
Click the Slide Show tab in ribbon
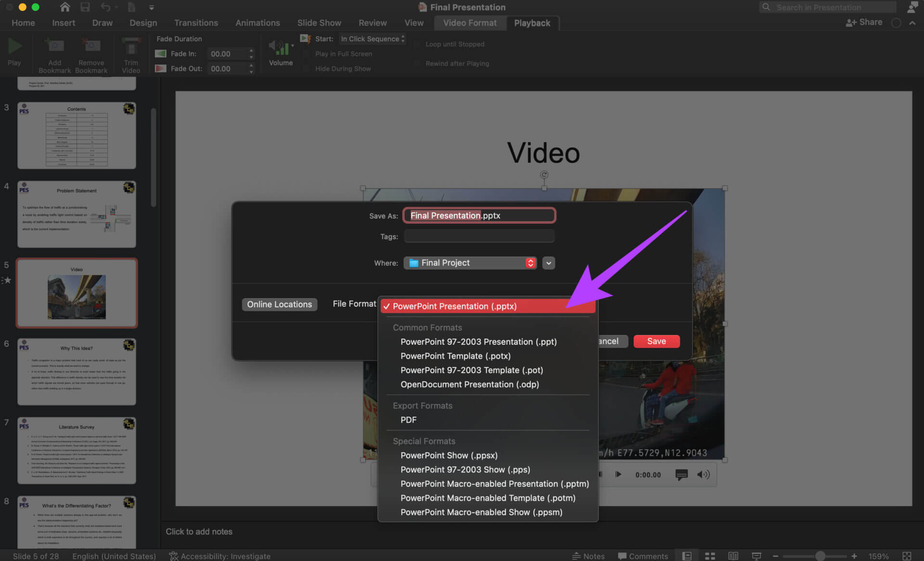[320, 23]
